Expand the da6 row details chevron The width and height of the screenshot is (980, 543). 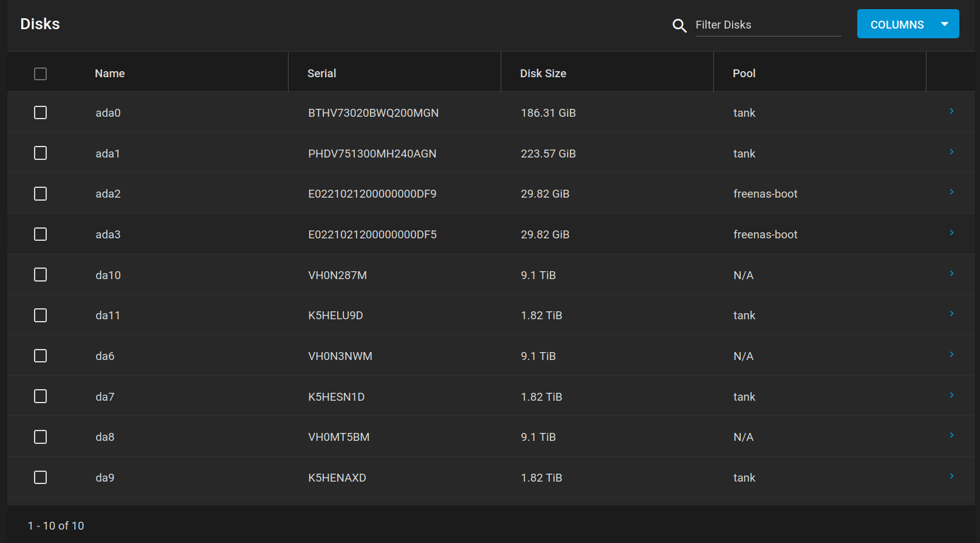click(951, 355)
